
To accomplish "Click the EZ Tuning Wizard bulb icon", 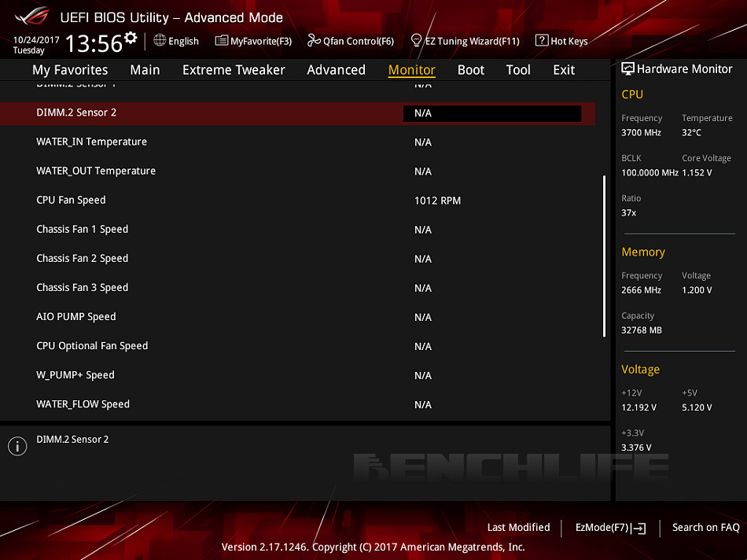I will [x=416, y=41].
